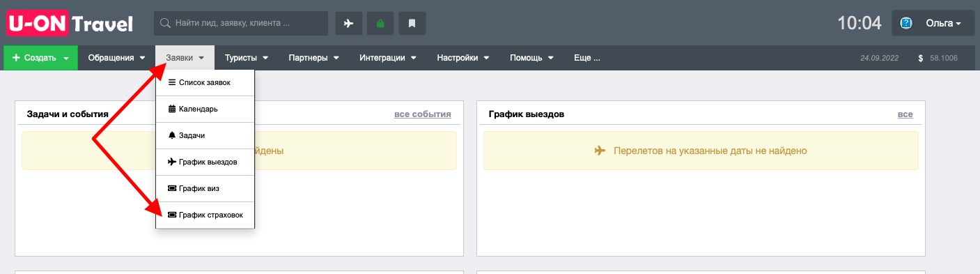Open the все события link

click(422, 114)
